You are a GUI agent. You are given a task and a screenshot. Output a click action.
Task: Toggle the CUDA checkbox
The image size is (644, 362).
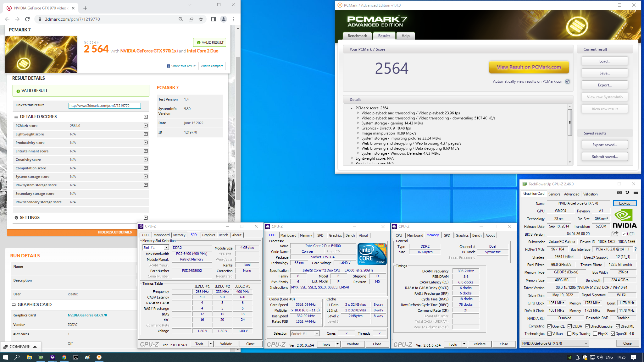coord(569,326)
